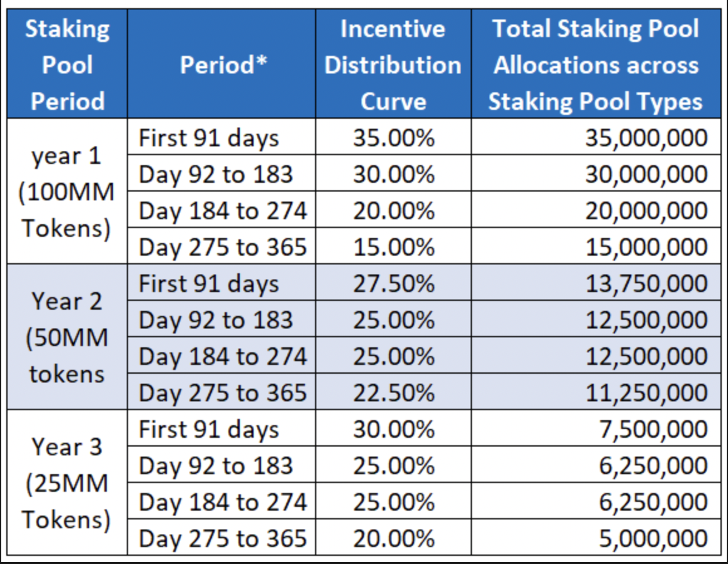Viewport: 728px width, 564px height.
Task: Click the "Staking Pool Period" column header
Action: pos(67,65)
